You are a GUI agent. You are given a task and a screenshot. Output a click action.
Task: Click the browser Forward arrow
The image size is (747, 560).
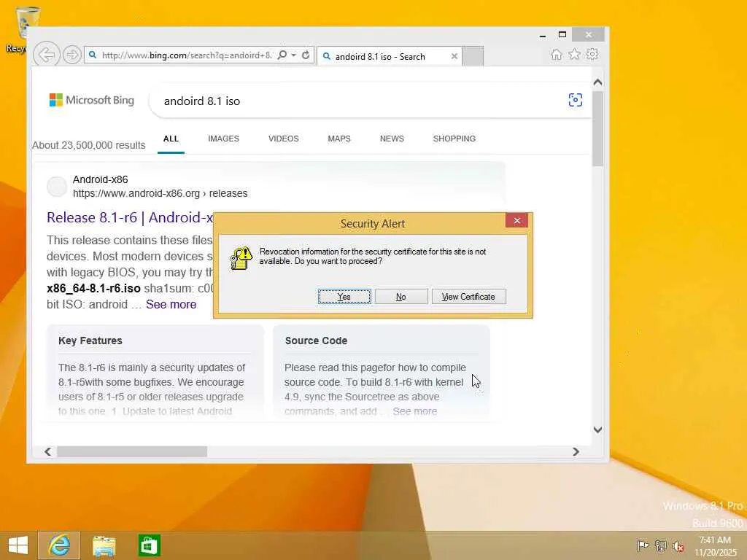[72, 55]
